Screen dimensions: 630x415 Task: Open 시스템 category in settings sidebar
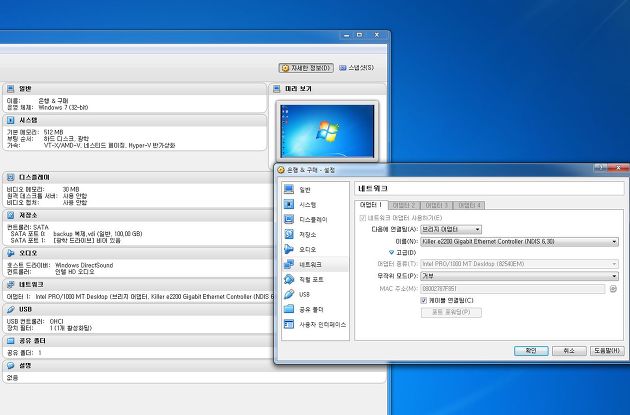click(x=315, y=204)
